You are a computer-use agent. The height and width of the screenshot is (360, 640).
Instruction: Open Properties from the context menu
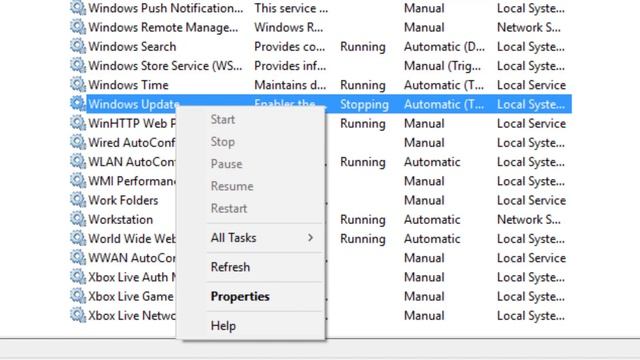[x=240, y=296]
